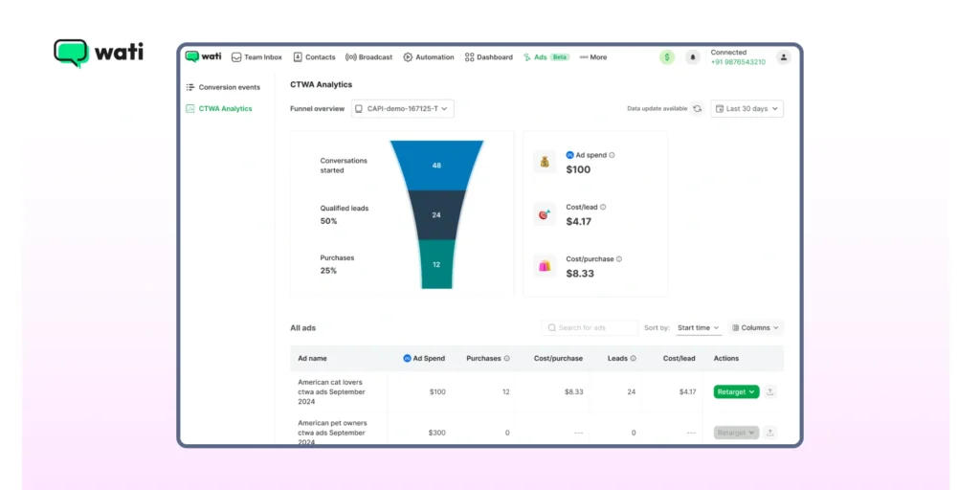Click the info icon in Leads column header
Image resolution: width=980 pixels, height=490 pixels.
pyautogui.click(x=634, y=359)
